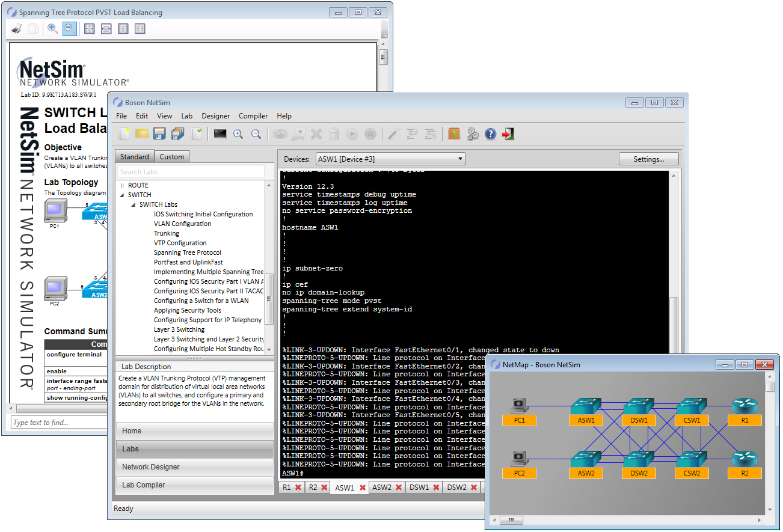Exit NetSim using the red door icon
Image resolution: width=783 pixels, height=532 pixels.
tap(507, 133)
